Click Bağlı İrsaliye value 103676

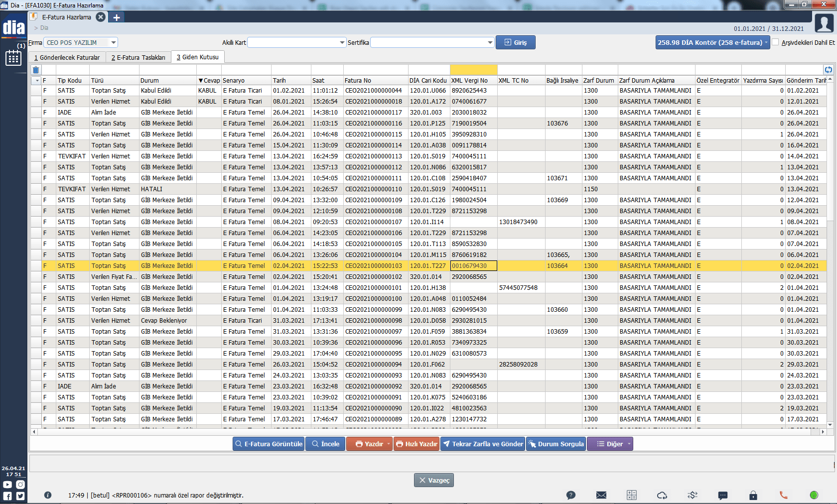tap(563, 124)
